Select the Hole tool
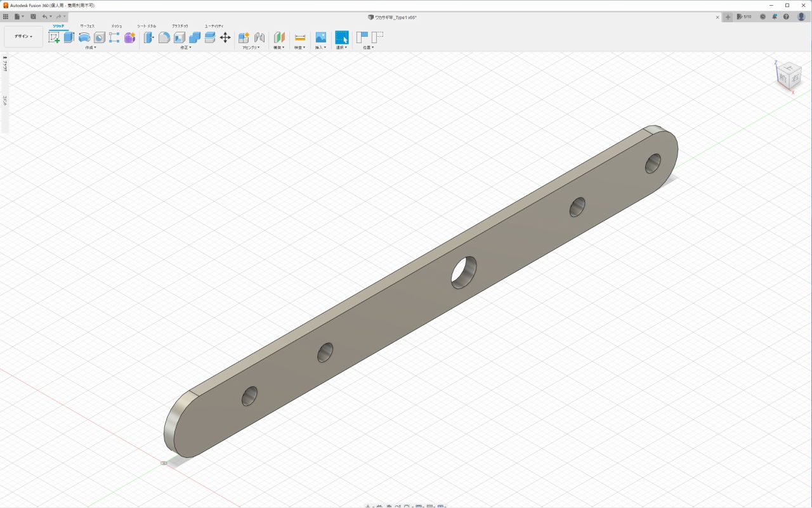The width and height of the screenshot is (812, 508). 100,37
